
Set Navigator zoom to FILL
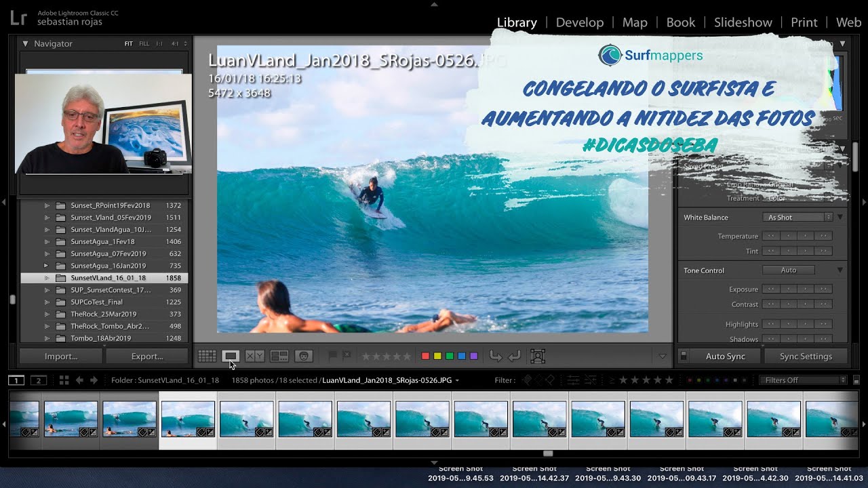click(x=144, y=43)
